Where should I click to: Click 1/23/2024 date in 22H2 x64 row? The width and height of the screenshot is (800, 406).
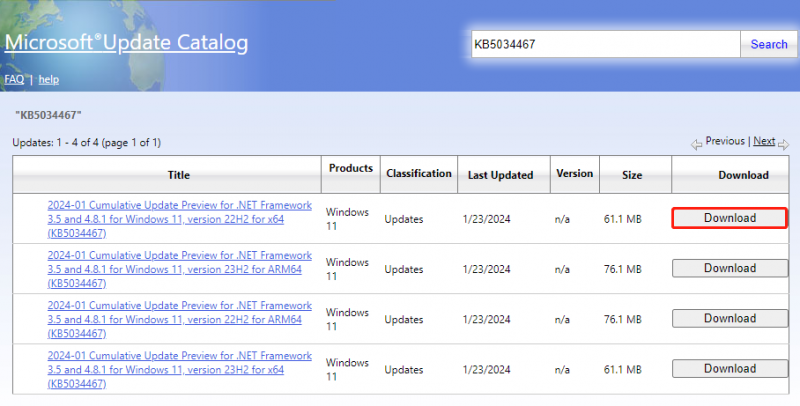(486, 219)
